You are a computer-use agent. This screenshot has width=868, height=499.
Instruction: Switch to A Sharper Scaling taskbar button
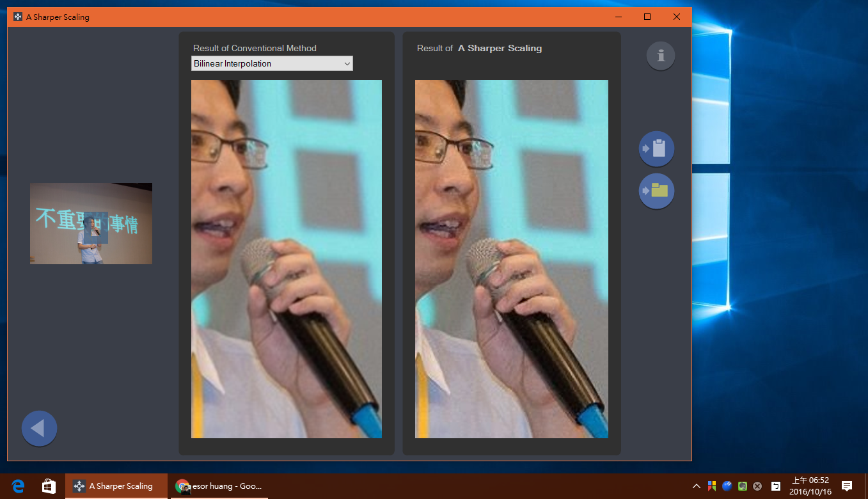[116, 486]
